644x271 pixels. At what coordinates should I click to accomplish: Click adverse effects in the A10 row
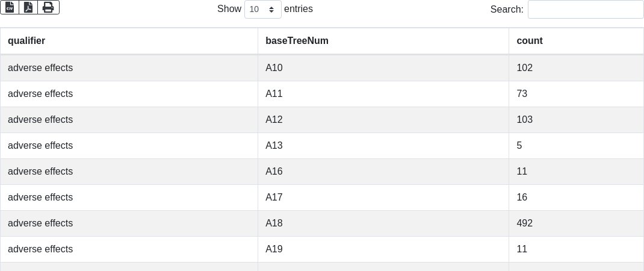(x=40, y=68)
